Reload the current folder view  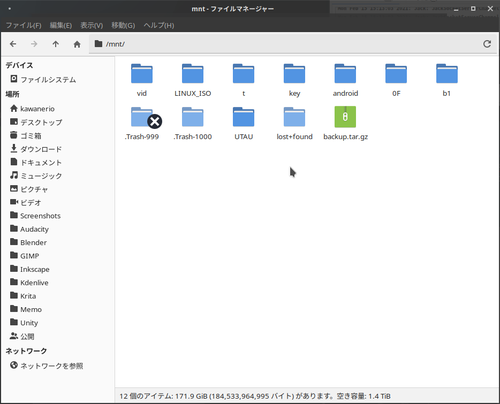pos(487,44)
